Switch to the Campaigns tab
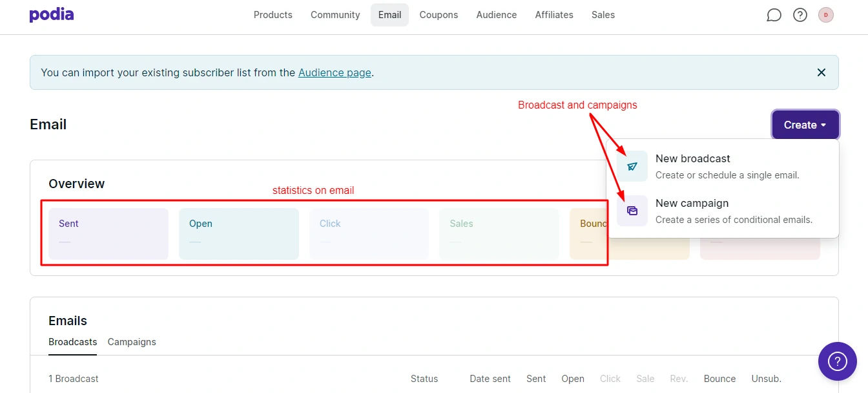 132,342
